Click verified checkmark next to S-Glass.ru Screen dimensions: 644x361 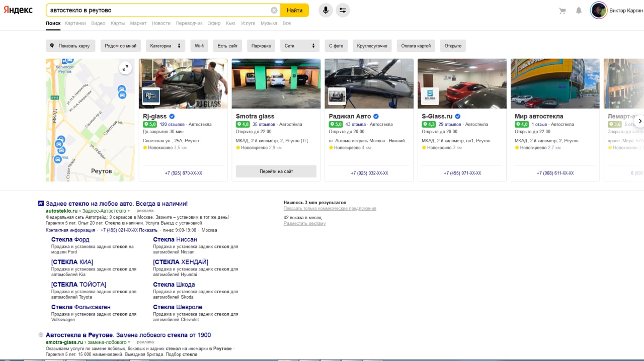[457, 116]
